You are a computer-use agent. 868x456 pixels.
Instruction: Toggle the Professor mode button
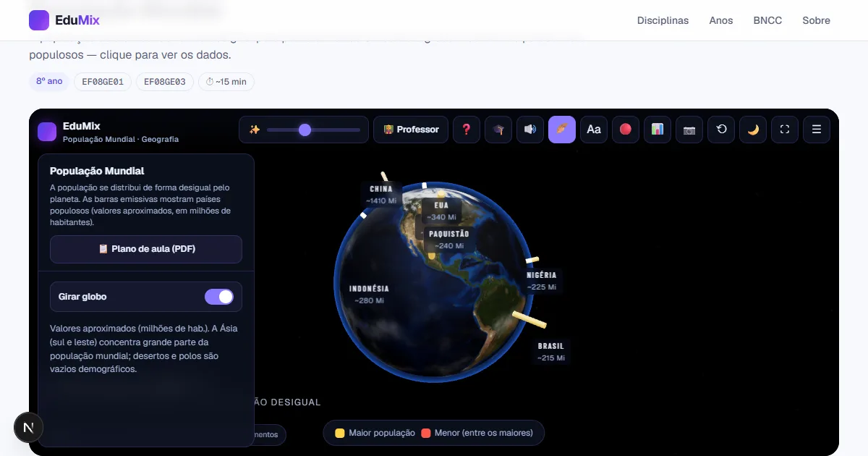[411, 130]
